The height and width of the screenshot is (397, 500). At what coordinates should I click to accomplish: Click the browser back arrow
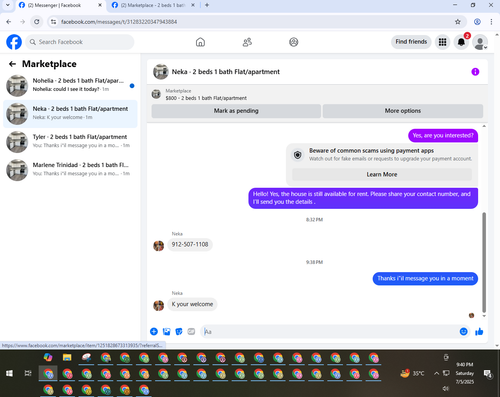(9, 22)
